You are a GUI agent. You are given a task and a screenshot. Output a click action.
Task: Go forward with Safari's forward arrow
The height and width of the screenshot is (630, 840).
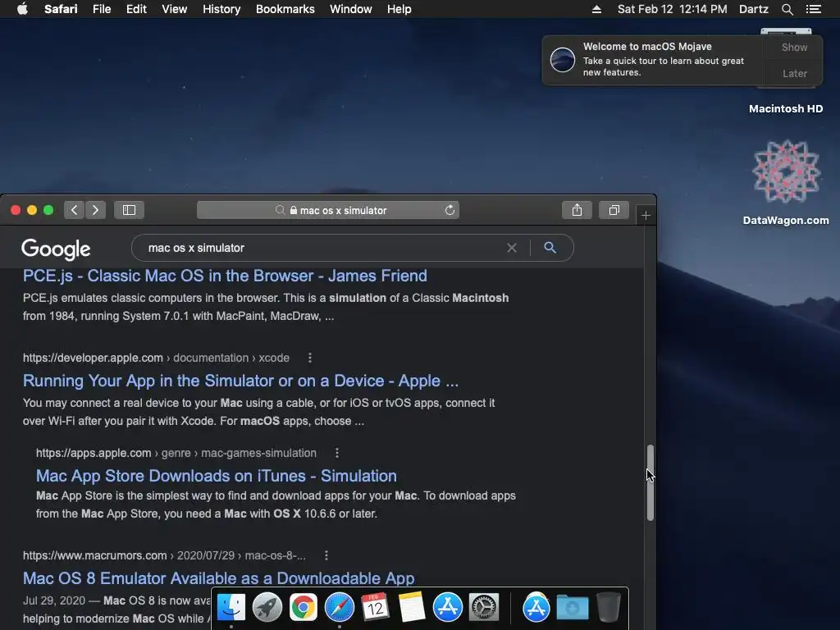pyautogui.click(x=95, y=210)
